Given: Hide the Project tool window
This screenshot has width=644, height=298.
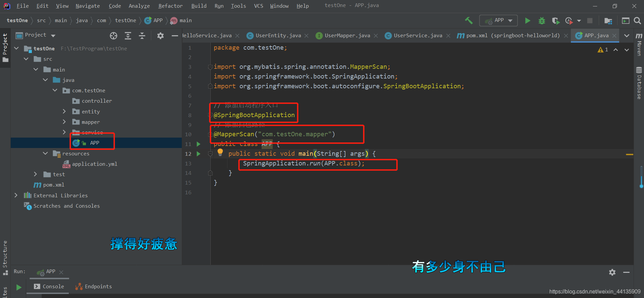Looking at the screenshot, I should click(175, 36).
